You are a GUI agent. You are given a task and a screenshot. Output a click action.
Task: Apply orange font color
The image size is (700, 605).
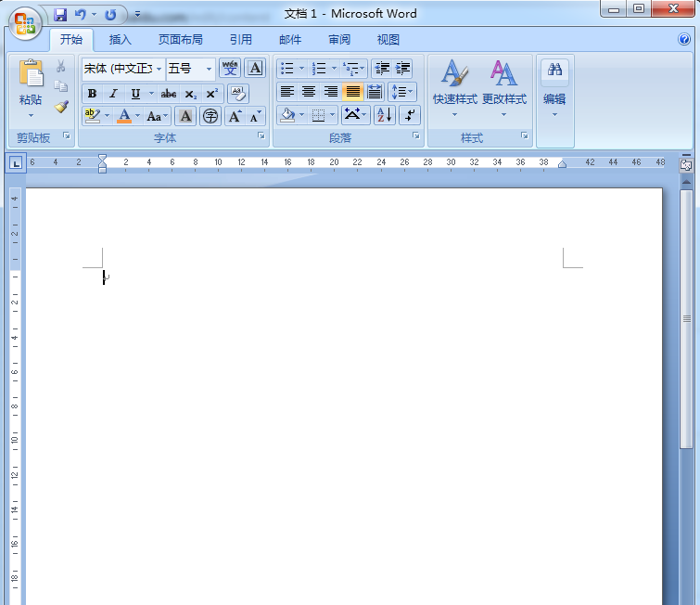[124, 116]
